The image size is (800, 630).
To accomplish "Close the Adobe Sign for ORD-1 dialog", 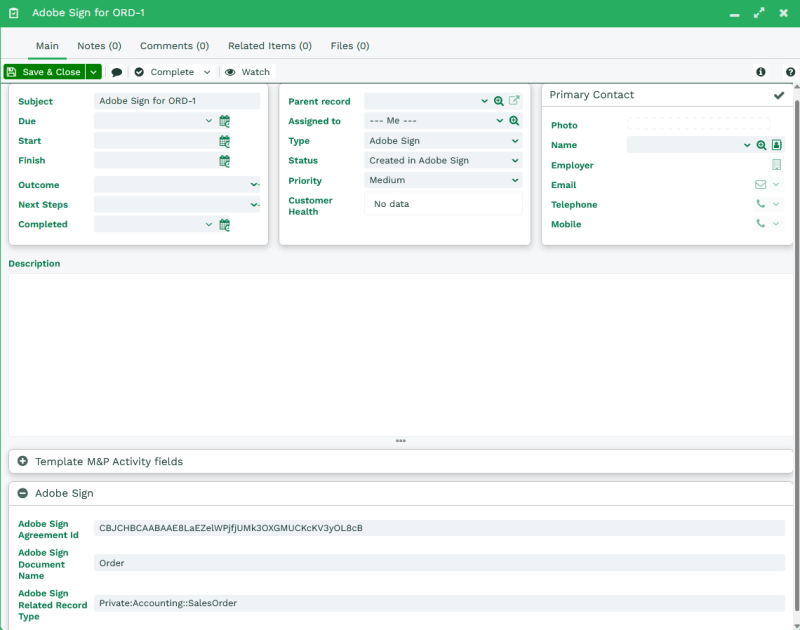I will [x=784, y=13].
